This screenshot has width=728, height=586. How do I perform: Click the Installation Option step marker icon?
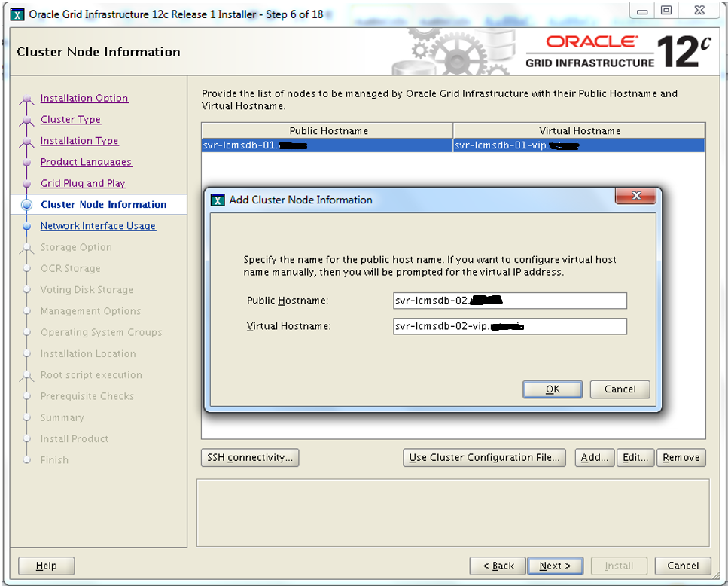pyautogui.click(x=27, y=99)
